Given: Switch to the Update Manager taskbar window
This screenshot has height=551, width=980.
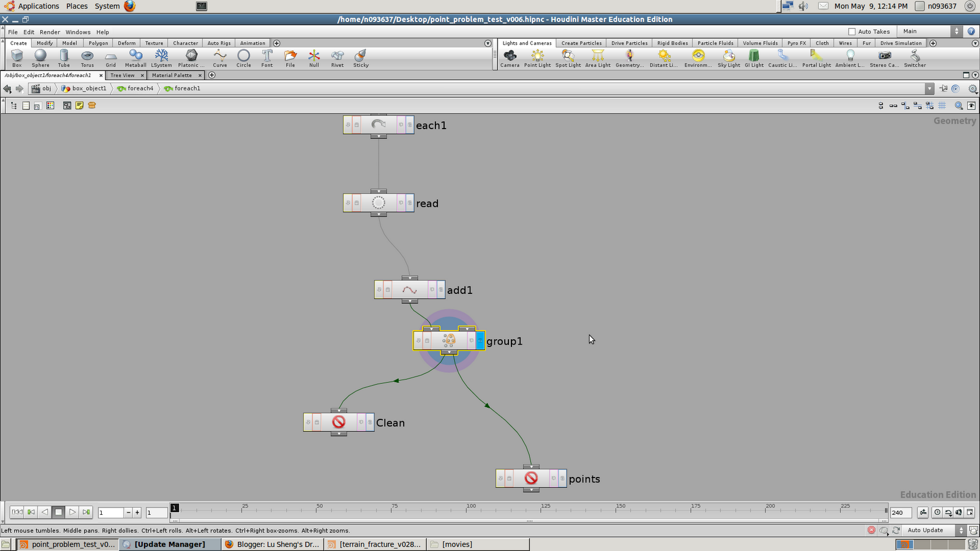Looking at the screenshot, I should (x=170, y=544).
